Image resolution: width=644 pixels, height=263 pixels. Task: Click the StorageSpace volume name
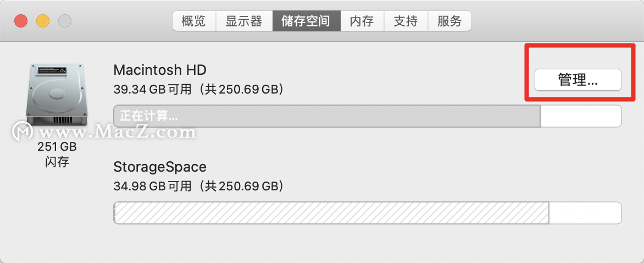[160, 167]
